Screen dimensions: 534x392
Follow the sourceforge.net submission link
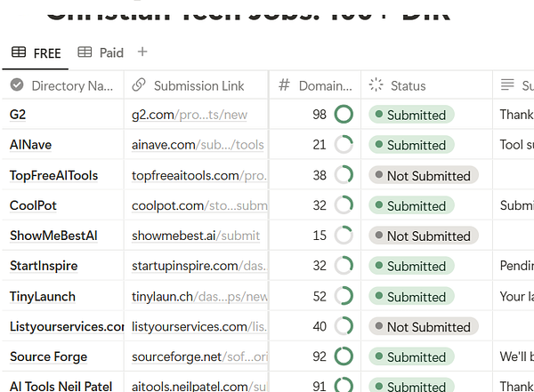[x=199, y=356]
